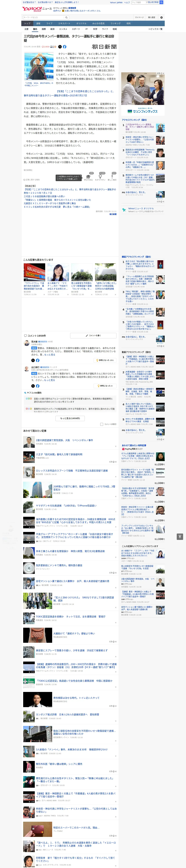This screenshot has height=868, width=186.
Task: Open the ライブ main tab
Action: tap(49, 24)
